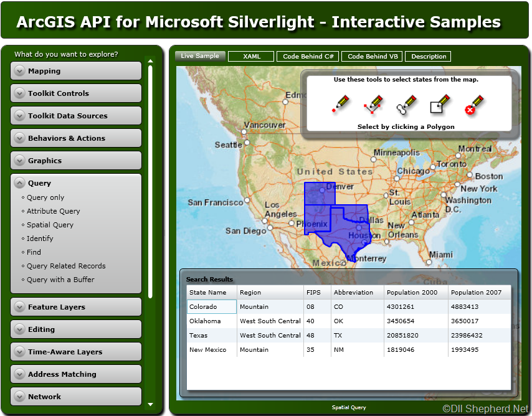Select the Texas row in Search Results
The height and width of the screenshot is (416, 532).
coord(349,335)
